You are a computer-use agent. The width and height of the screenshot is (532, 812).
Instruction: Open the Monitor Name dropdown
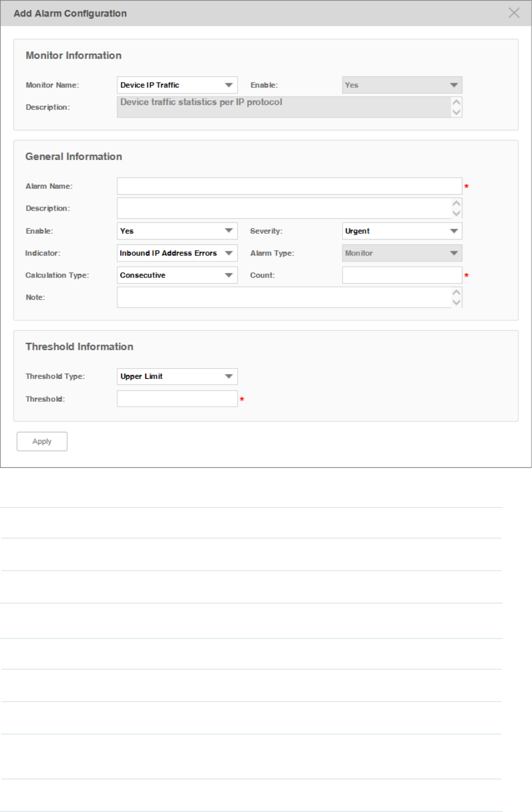coord(177,85)
